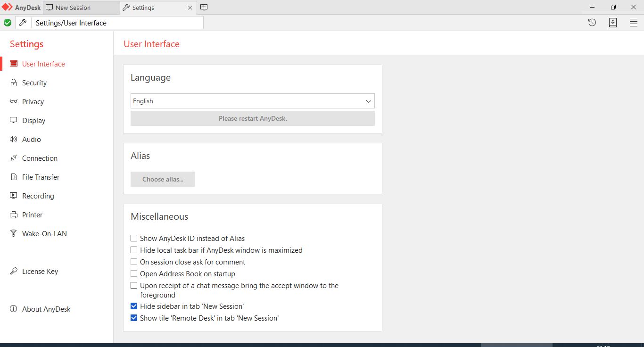Check Hide local task bar if maximized
Screen dimensions: 644x347
point(134,250)
